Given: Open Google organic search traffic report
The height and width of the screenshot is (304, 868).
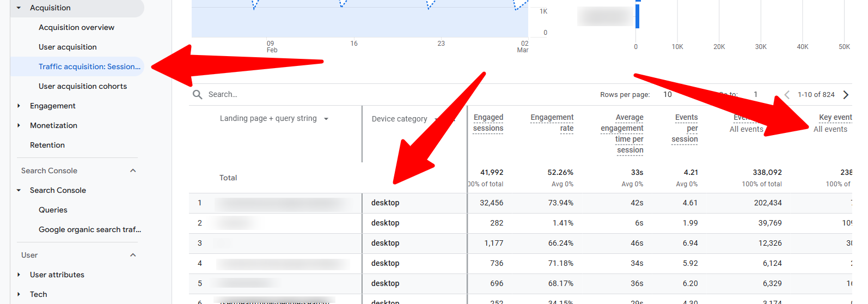Looking at the screenshot, I should click(89, 229).
